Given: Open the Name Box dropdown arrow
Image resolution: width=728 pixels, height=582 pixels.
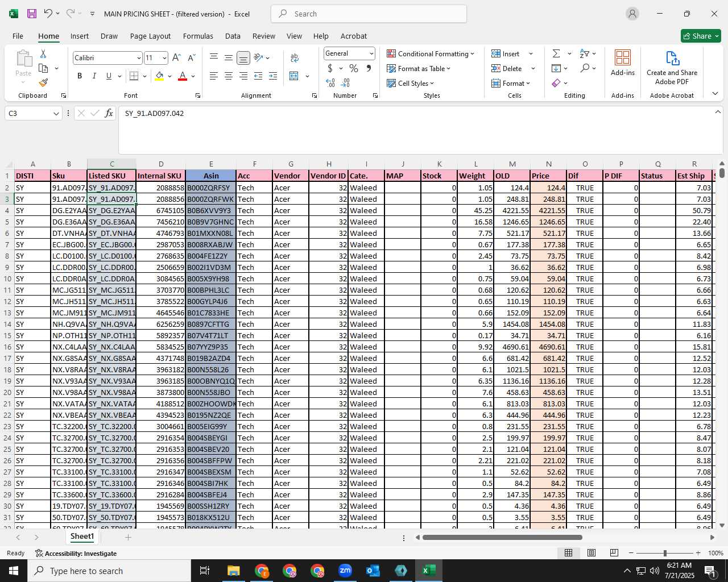Looking at the screenshot, I should coord(56,114).
